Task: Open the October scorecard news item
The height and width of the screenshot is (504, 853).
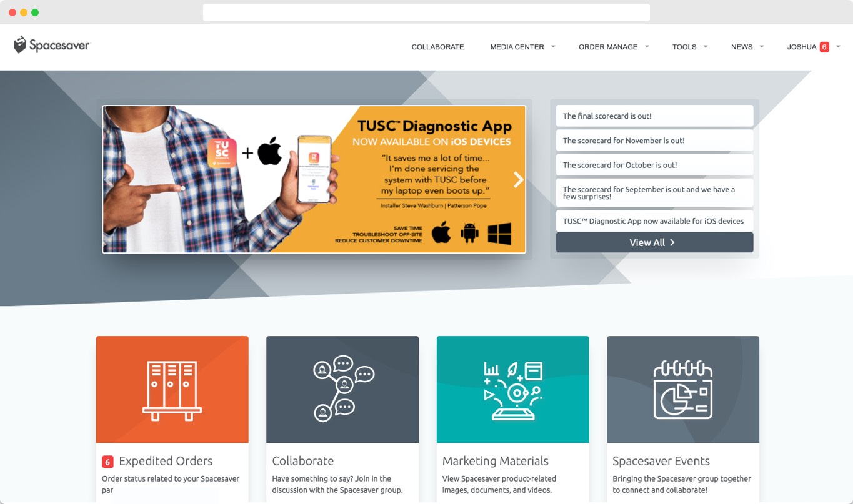Action: [x=654, y=165]
